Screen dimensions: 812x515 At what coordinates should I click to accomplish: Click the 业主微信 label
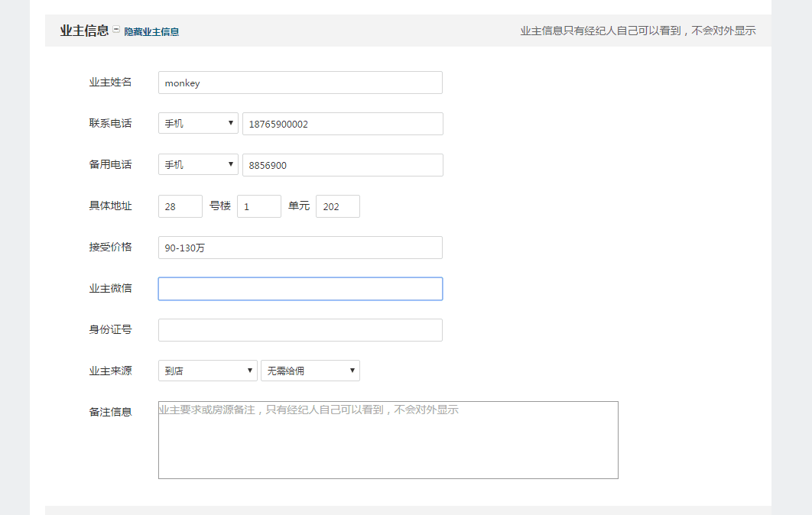(x=110, y=288)
